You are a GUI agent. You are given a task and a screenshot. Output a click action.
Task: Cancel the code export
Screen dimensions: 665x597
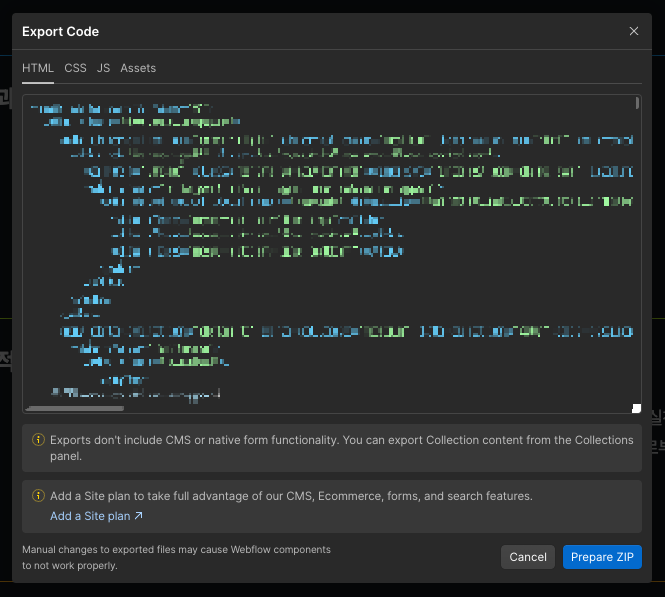[x=528, y=557]
